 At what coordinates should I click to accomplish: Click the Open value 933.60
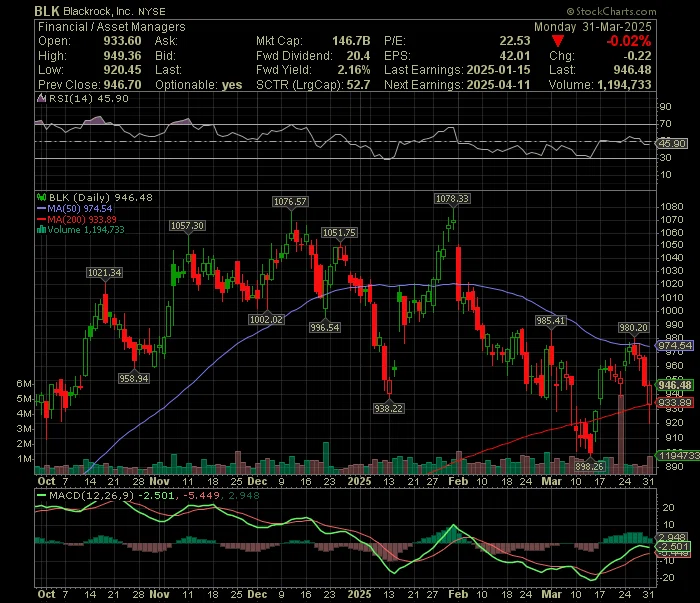(122, 41)
